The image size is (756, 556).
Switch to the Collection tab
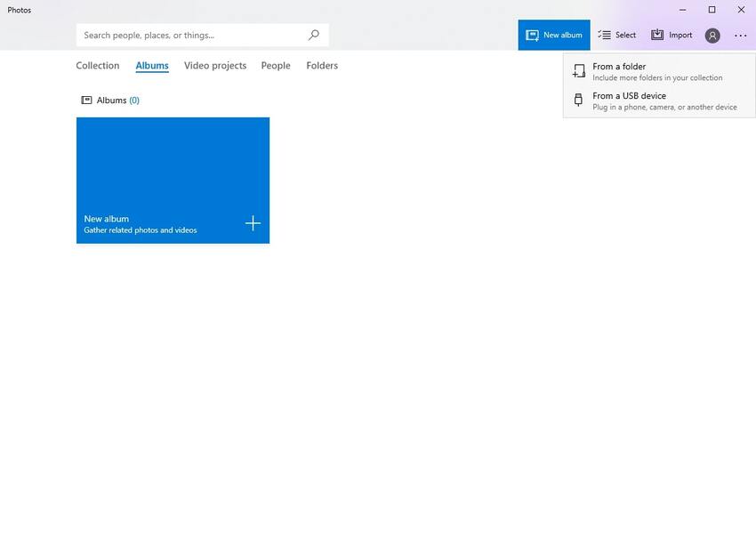[98, 66]
